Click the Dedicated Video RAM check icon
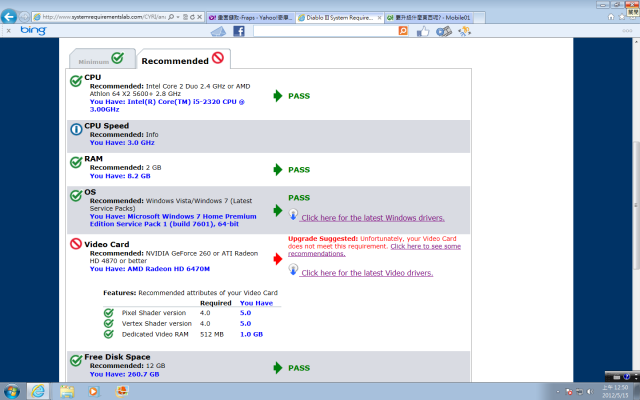This screenshot has height=400, width=640. [109, 334]
